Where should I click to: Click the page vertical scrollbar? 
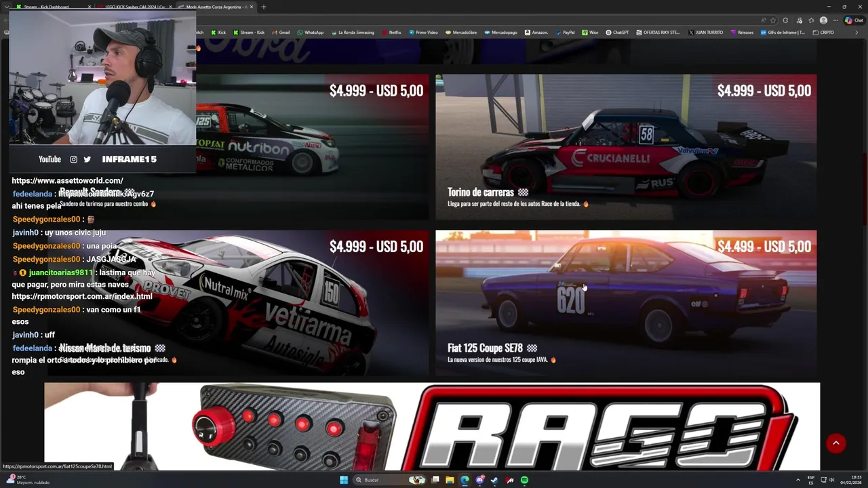(x=865, y=190)
